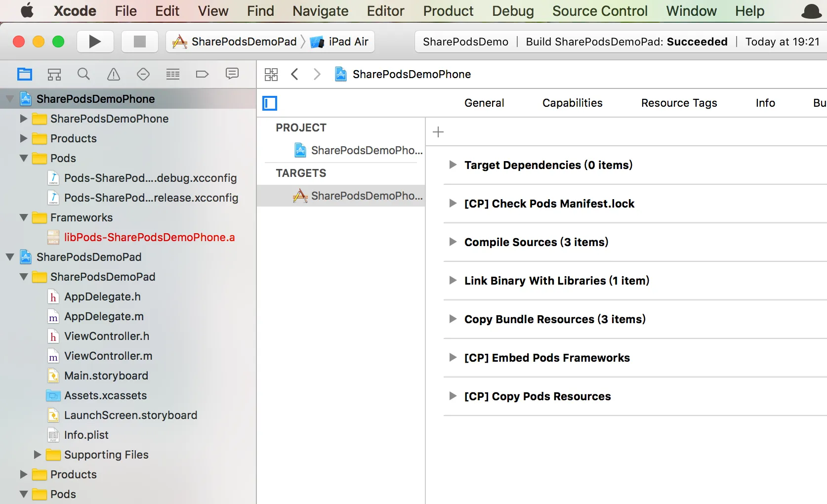Open the Xcode menu

pyautogui.click(x=75, y=11)
